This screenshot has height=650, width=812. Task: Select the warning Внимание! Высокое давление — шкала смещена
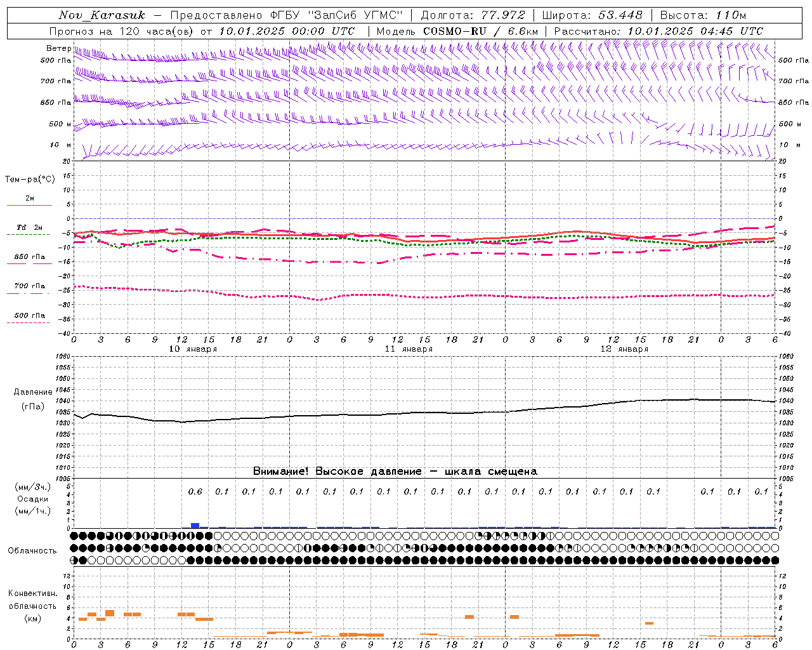[x=395, y=472]
